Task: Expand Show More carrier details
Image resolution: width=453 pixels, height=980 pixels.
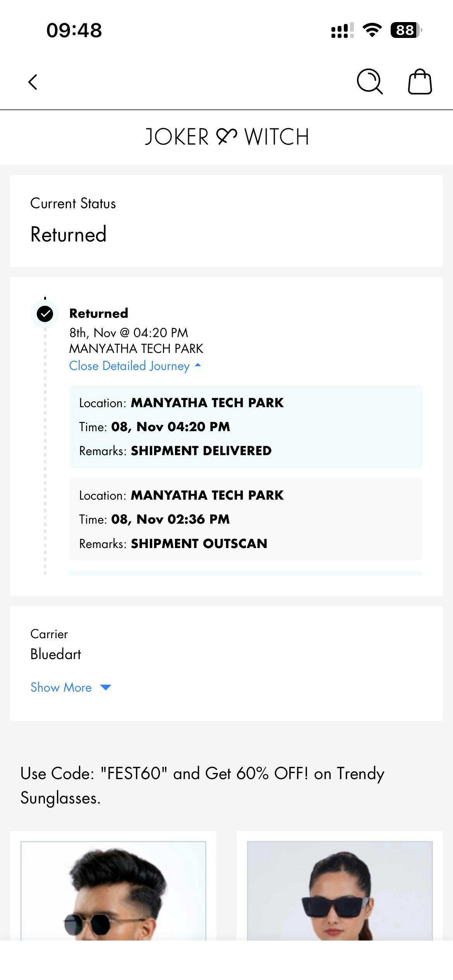Action: pyautogui.click(x=61, y=687)
